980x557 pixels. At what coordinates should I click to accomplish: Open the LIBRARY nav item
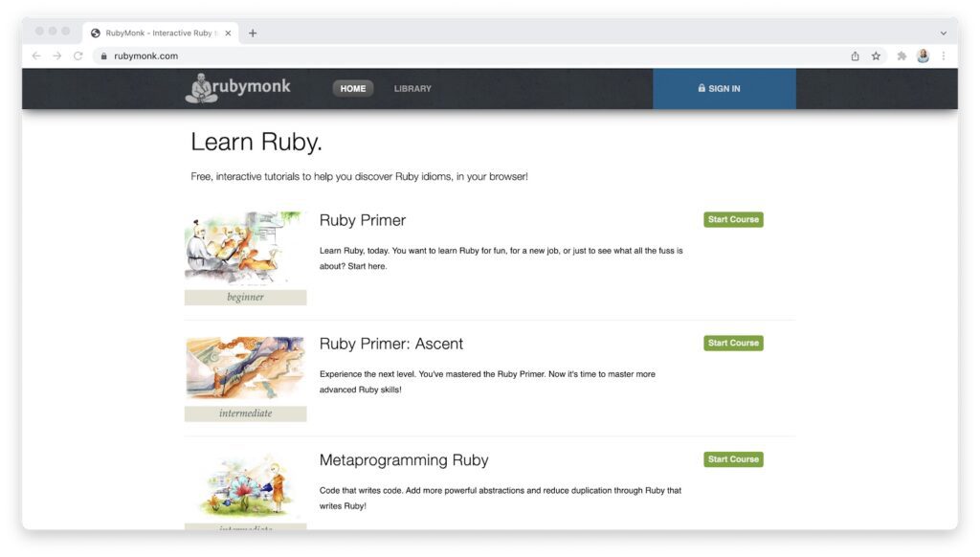tap(412, 89)
